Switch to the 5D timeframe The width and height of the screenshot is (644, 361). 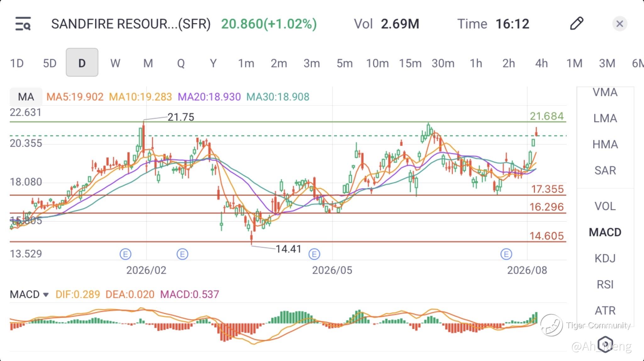tap(50, 63)
